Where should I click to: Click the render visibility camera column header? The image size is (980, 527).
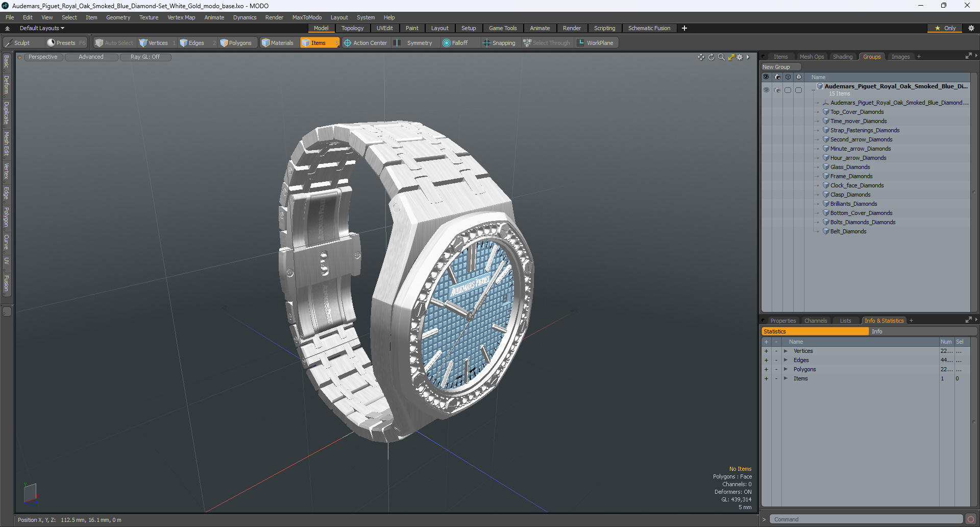click(x=777, y=77)
